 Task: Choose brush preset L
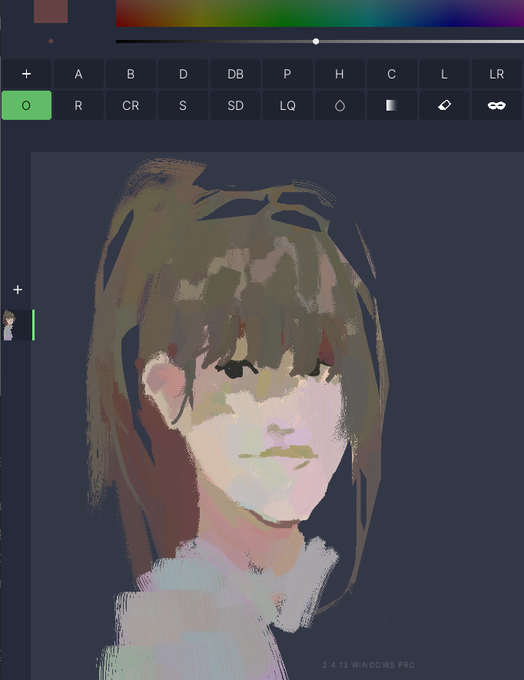(x=444, y=74)
